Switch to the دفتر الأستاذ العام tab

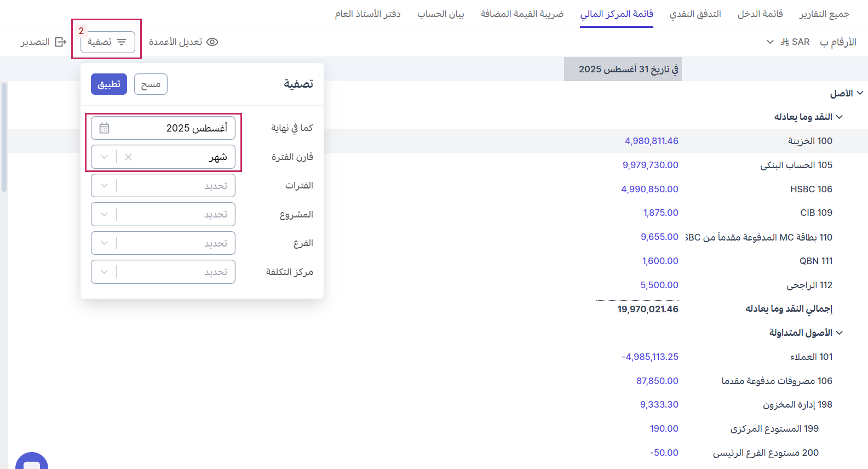[x=367, y=14]
